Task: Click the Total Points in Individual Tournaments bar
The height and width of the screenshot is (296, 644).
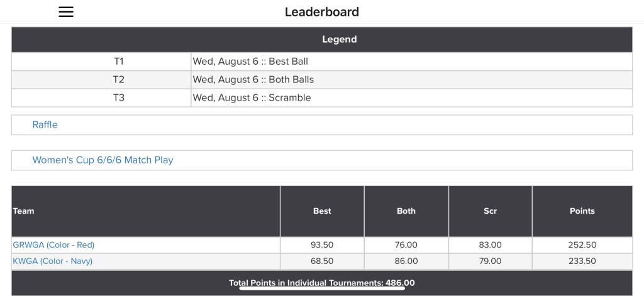Action: click(321, 283)
